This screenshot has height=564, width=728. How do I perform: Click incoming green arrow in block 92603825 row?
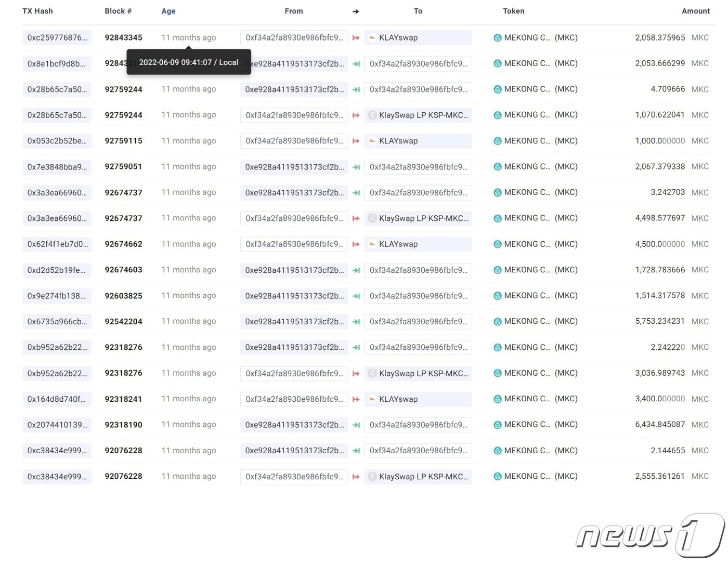356,296
